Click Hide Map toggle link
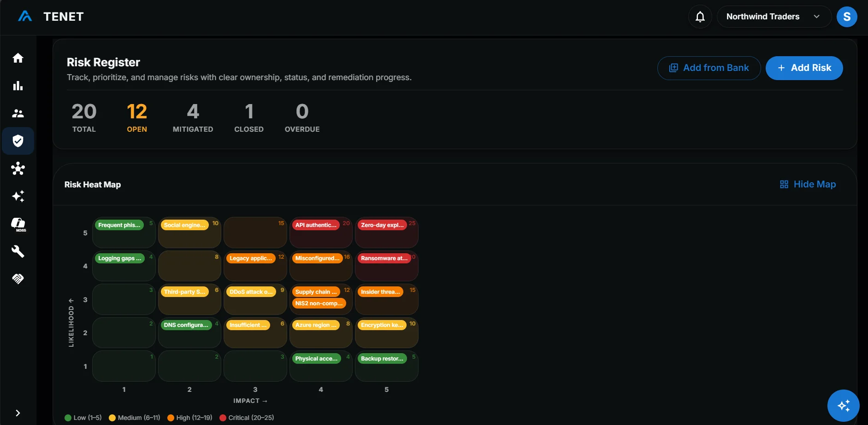The height and width of the screenshot is (425, 868). (x=808, y=184)
